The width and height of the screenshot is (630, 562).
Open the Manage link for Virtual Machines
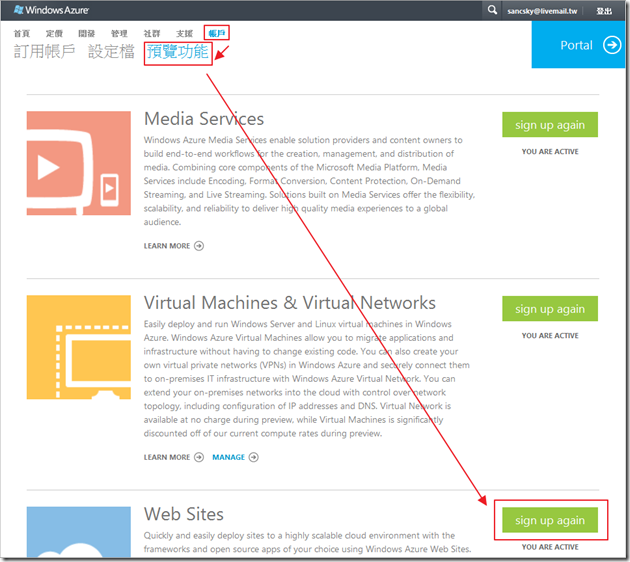pos(229,457)
